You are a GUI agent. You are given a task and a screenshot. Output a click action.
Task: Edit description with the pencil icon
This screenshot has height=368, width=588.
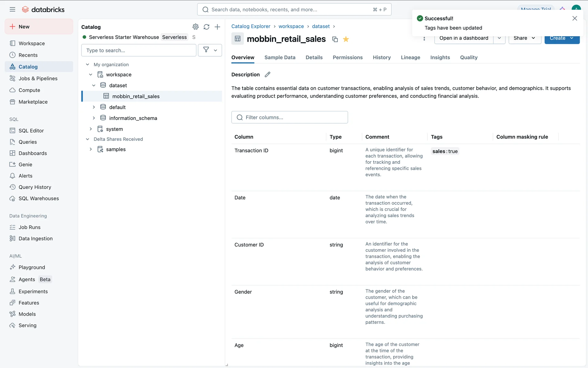click(267, 75)
